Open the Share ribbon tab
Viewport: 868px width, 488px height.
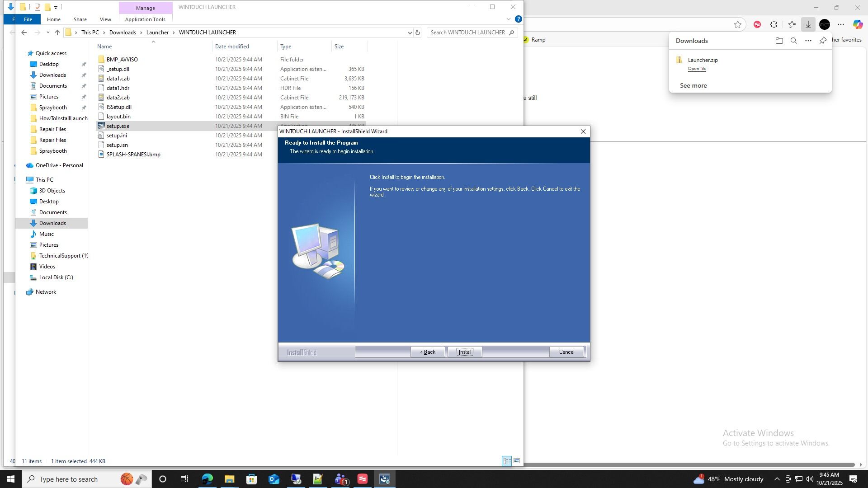[x=80, y=19]
